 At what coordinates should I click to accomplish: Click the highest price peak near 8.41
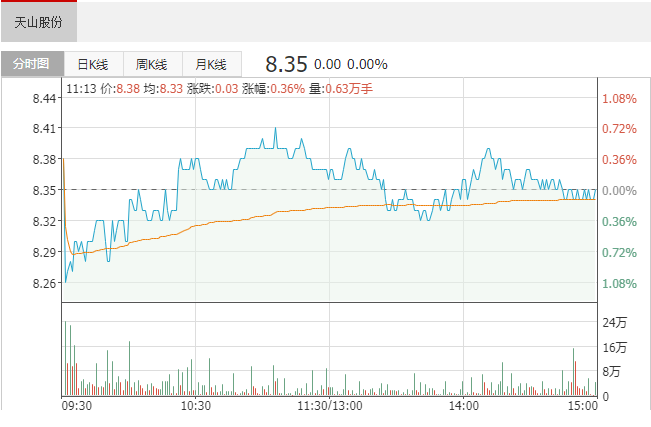coord(275,129)
